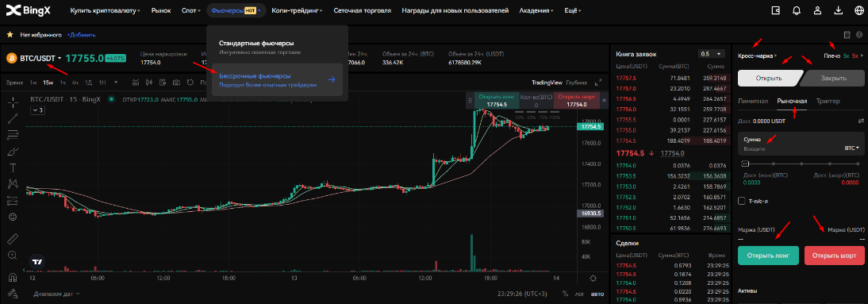This screenshot has height=304, width=868.
Task: Switch to the Лимитная order tab
Action: (x=753, y=101)
